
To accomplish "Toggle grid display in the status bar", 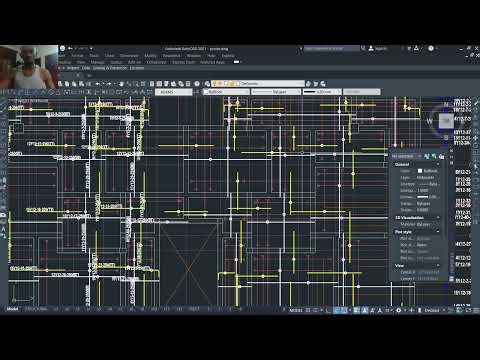I will point(308,310).
